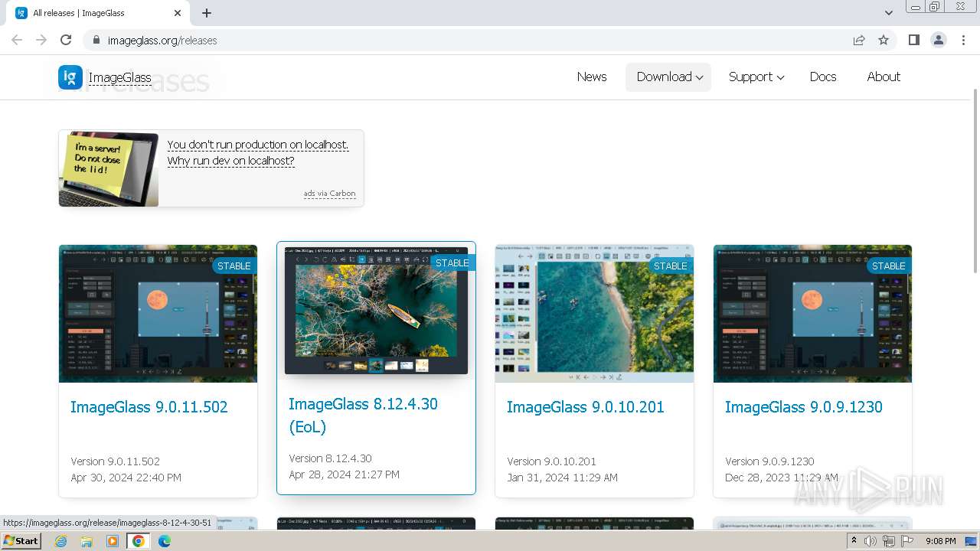The height and width of the screenshot is (551, 980).
Task: Open Microsoft Edge from taskbar
Action: pos(164,541)
